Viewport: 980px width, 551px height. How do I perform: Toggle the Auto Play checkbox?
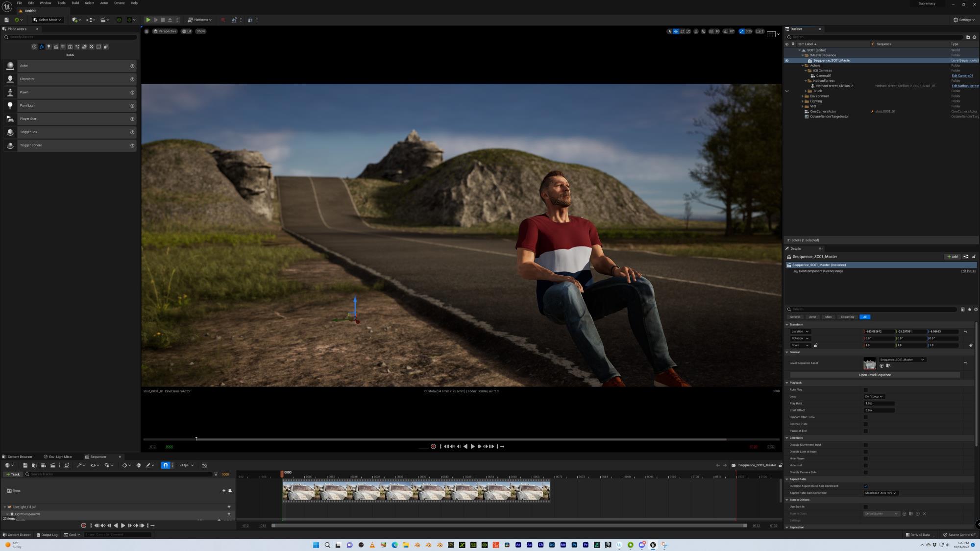tap(865, 390)
